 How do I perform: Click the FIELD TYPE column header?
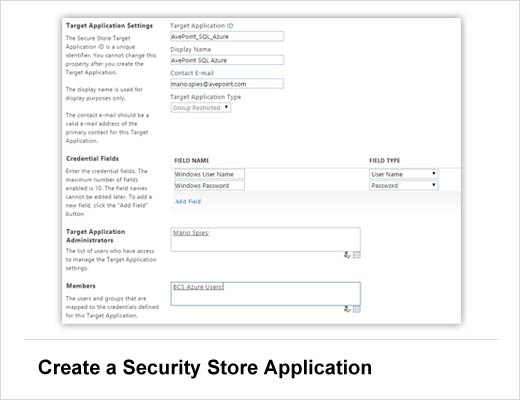click(x=385, y=160)
